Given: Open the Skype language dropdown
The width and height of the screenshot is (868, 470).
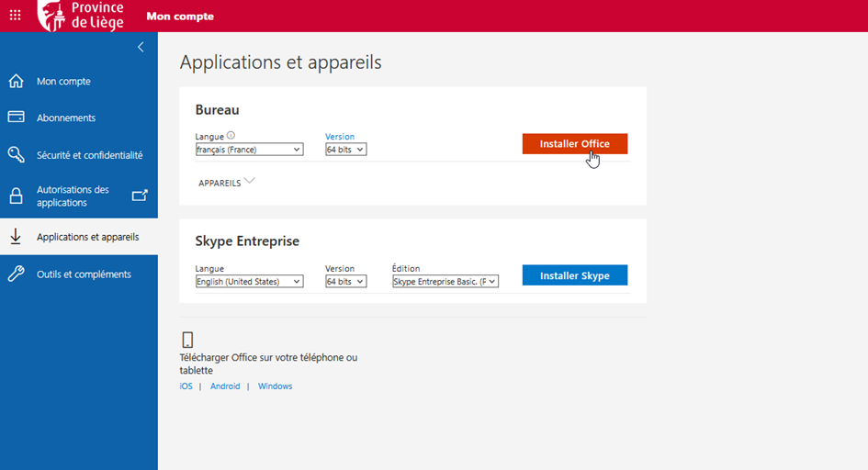Looking at the screenshot, I should (x=249, y=282).
